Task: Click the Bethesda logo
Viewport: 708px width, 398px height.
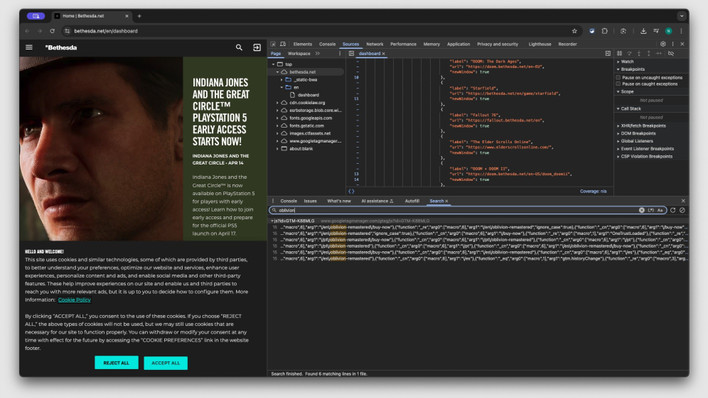Action: click(61, 47)
